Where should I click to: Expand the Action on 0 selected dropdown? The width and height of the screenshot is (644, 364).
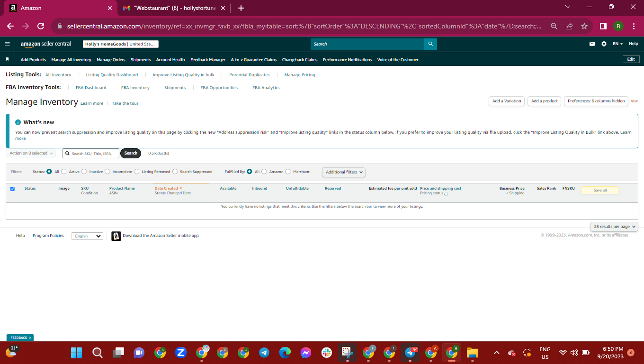point(31,153)
